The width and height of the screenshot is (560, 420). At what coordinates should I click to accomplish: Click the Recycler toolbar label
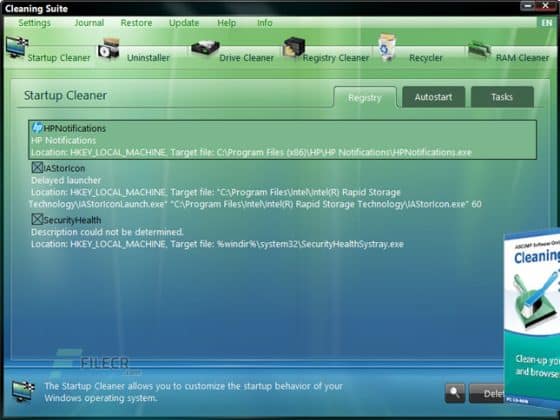(425, 58)
